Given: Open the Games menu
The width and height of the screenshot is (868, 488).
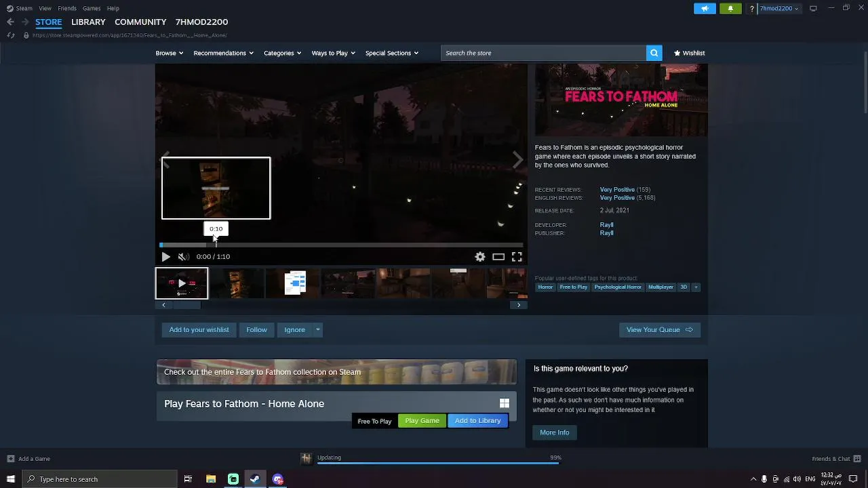Looking at the screenshot, I should pyautogui.click(x=92, y=8).
